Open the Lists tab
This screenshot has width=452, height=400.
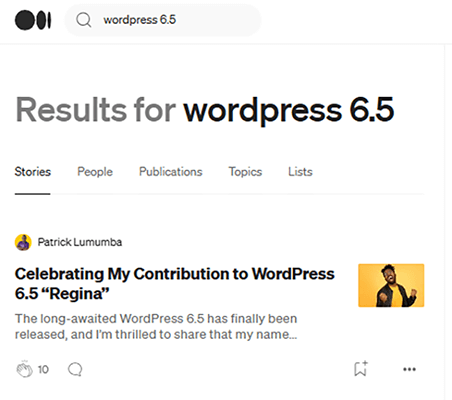coord(300,172)
